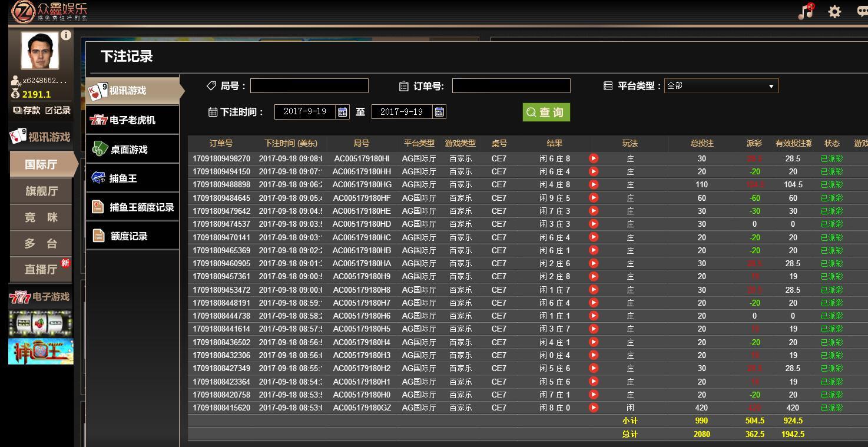Expand the 平台类型 platform dropdown

click(721, 86)
